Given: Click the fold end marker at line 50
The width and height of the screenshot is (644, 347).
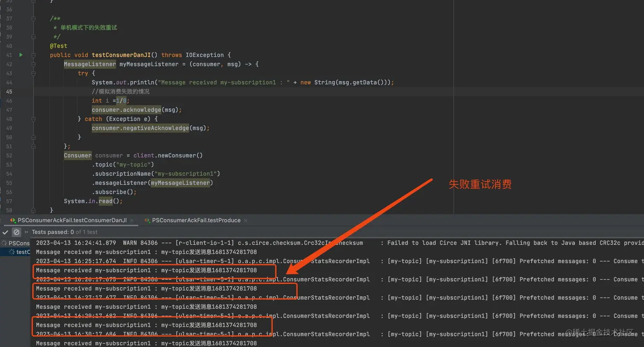Looking at the screenshot, I should pyautogui.click(x=33, y=138).
